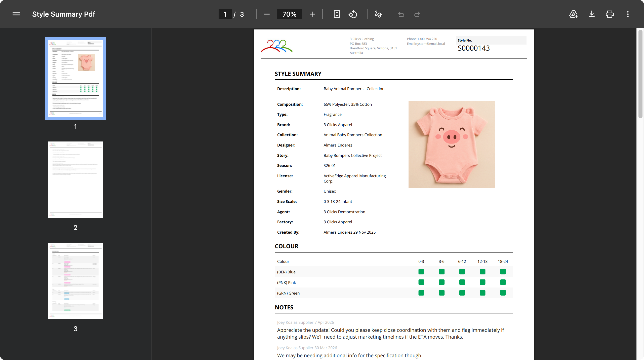Click the Pink row 3-6 green square
The width and height of the screenshot is (644, 360).
coord(441,282)
